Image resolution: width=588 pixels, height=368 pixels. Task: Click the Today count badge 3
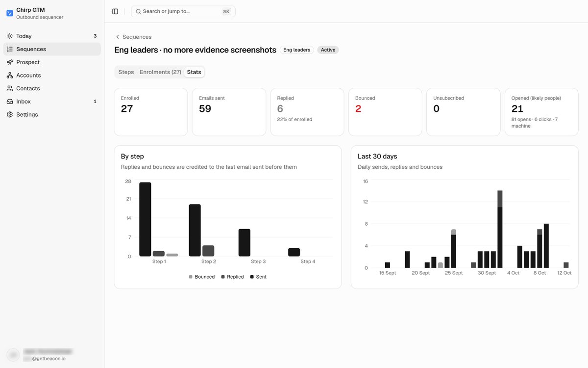click(x=95, y=36)
